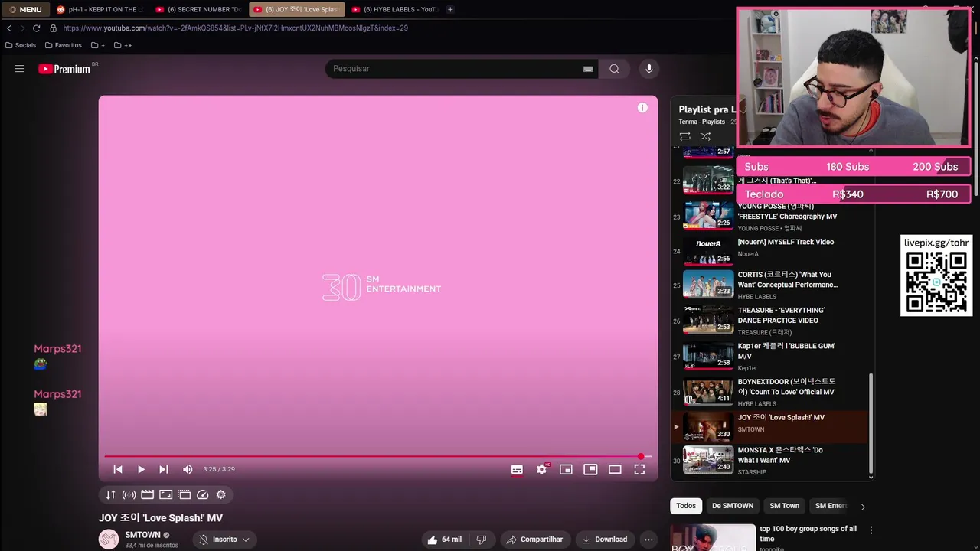Click the sound wave extension icon
Image resolution: width=980 pixels, height=551 pixels.
click(x=129, y=494)
